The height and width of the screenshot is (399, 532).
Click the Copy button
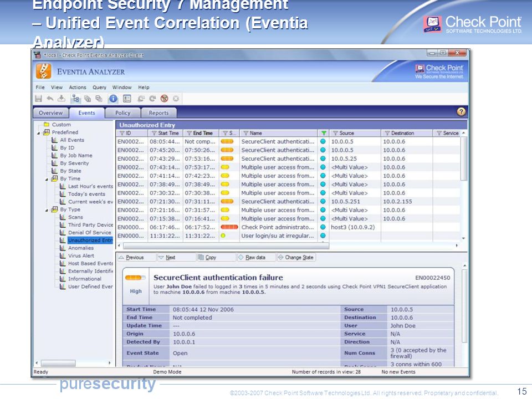[216, 258]
